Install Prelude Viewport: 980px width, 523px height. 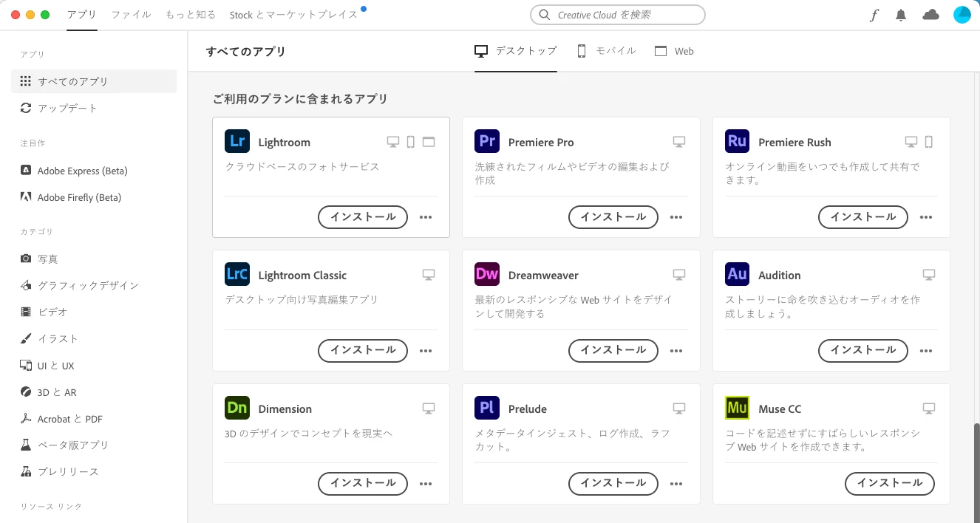coord(613,483)
